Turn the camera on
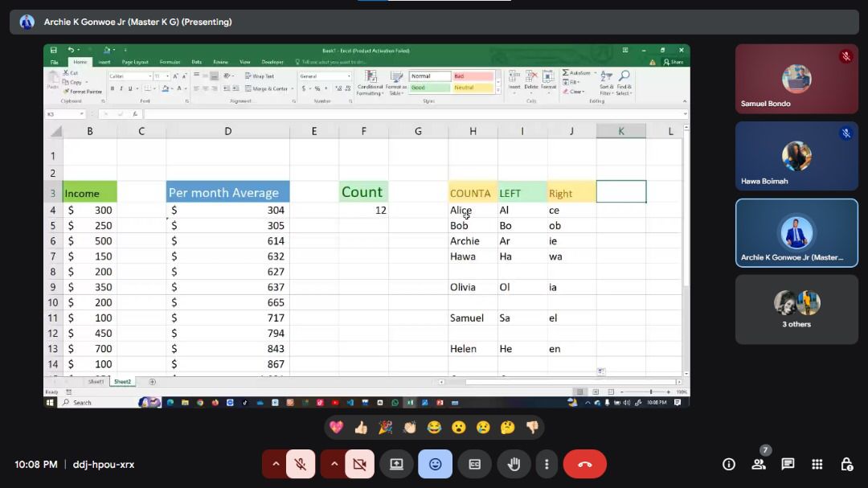This screenshot has height=488, width=868. click(x=359, y=464)
